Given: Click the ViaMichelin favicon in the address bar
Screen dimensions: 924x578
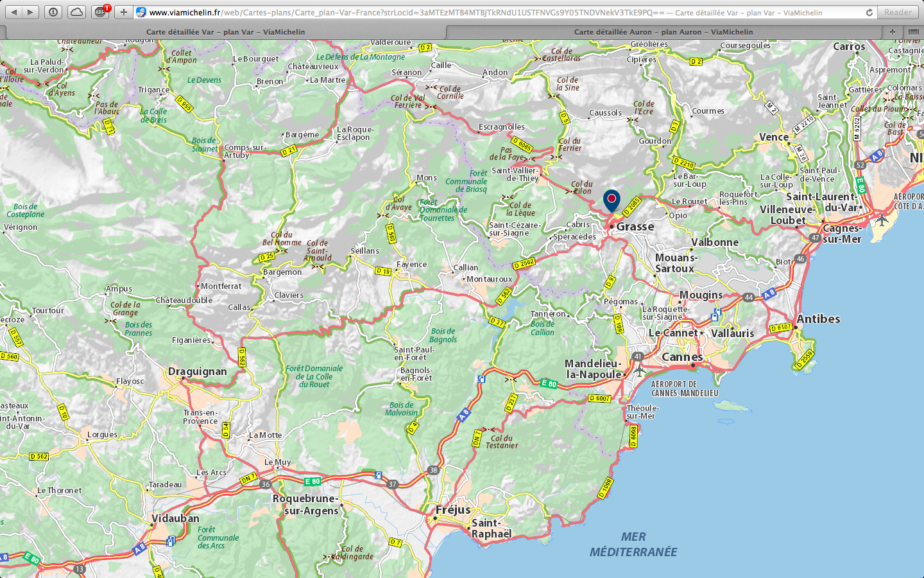Looking at the screenshot, I should tap(141, 12).
